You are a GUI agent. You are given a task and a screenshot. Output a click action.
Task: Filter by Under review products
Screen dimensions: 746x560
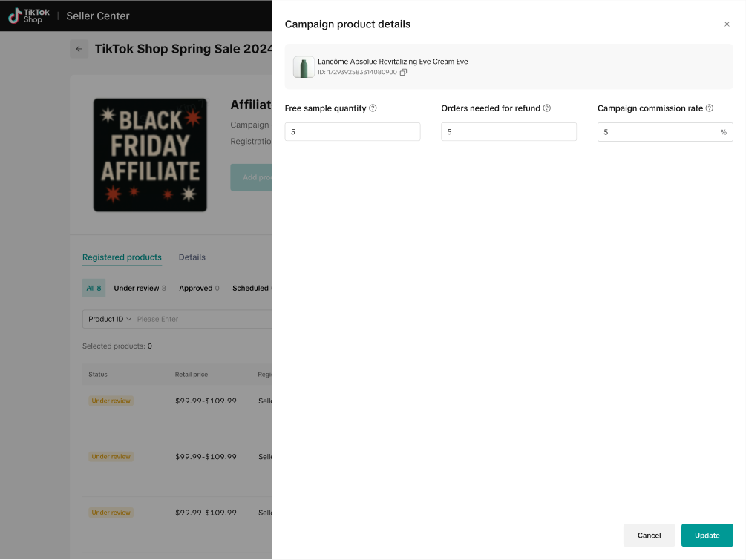(140, 288)
